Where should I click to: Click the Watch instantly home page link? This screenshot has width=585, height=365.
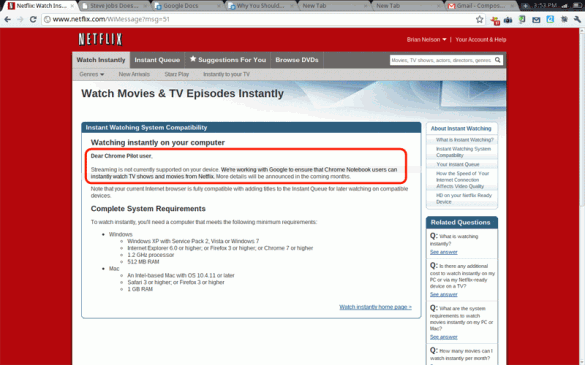(375, 307)
